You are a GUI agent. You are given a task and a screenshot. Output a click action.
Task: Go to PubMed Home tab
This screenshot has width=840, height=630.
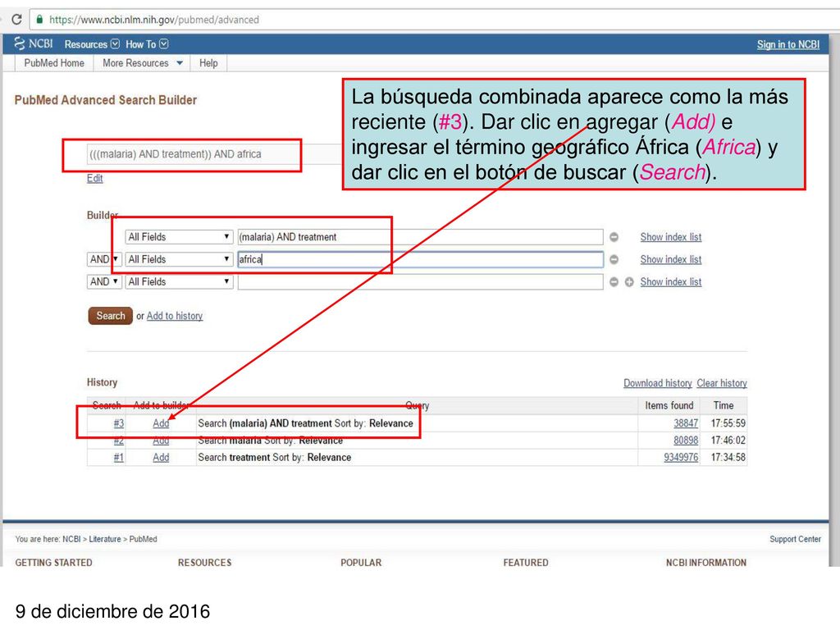[54, 63]
